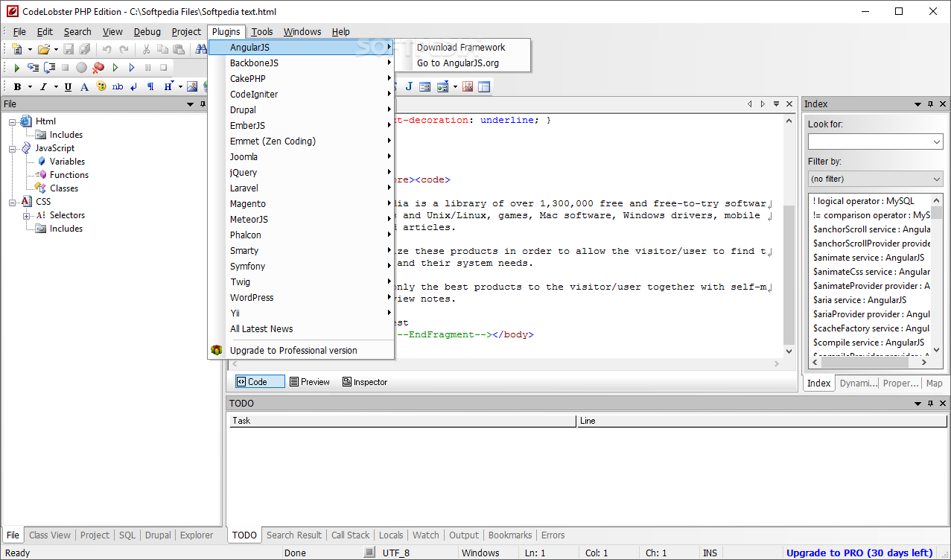Select the Functions tree item
Viewport: 951px width, 560px height.
tap(69, 175)
